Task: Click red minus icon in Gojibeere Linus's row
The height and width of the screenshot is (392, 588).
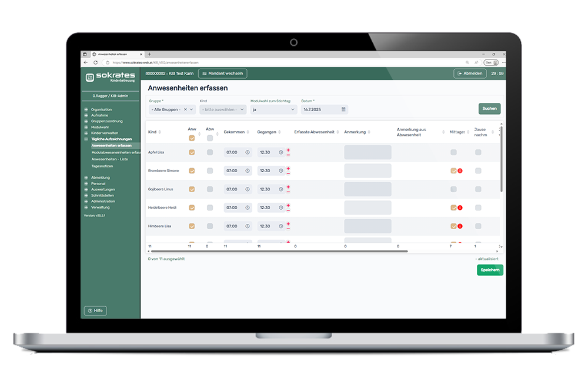Action: point(288,192)
